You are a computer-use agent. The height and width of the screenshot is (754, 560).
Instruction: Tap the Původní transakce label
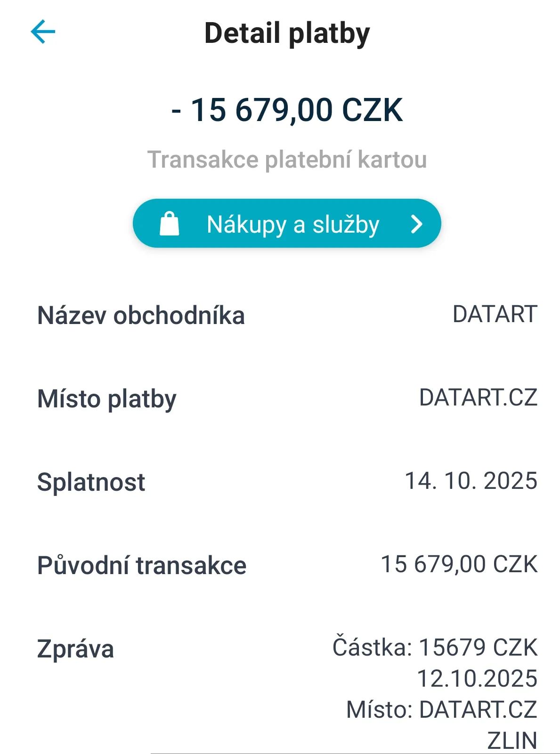coord(142,565)
